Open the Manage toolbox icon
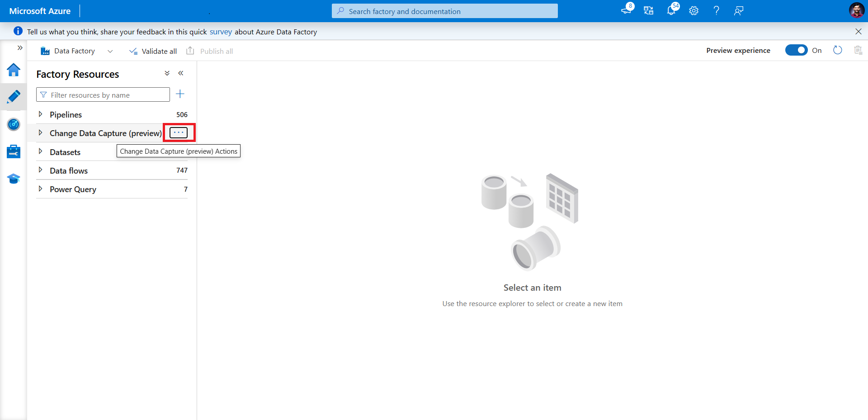 tap(14, 151)
